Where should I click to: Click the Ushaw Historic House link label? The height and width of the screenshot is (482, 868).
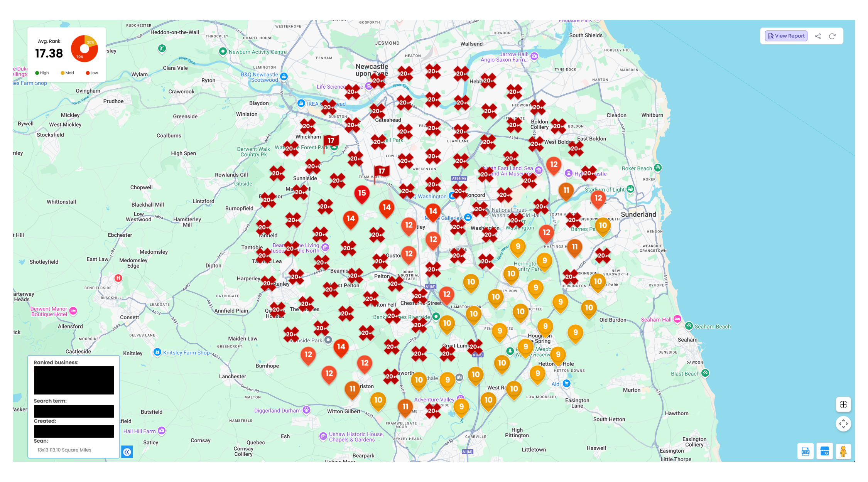(x=356, y=436)
